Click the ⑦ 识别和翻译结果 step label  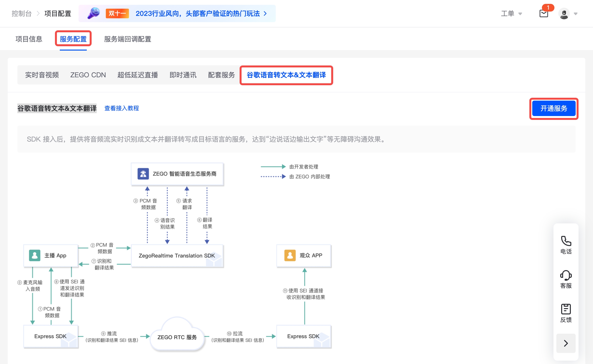click(x=102, y=264)
